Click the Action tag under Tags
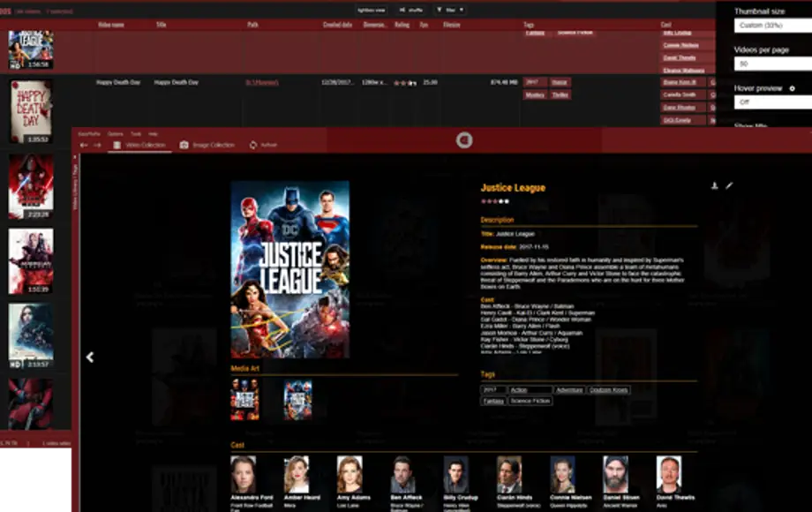Screen dimensions: 812x512 pos(530,389)
